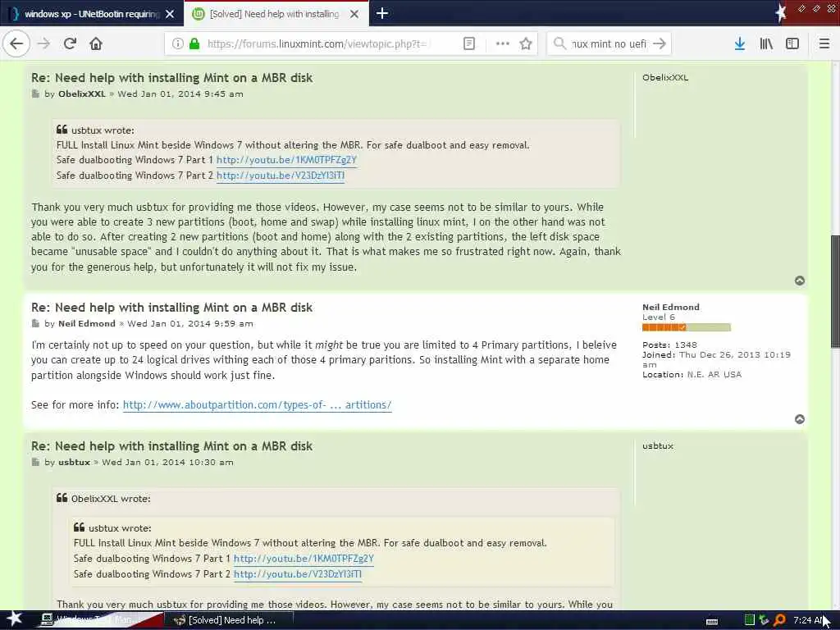Open ObelixXXL profile name in right column
The height and width of the screenshot is (630, 840).
pyautogui.click(x=665, y=78)
